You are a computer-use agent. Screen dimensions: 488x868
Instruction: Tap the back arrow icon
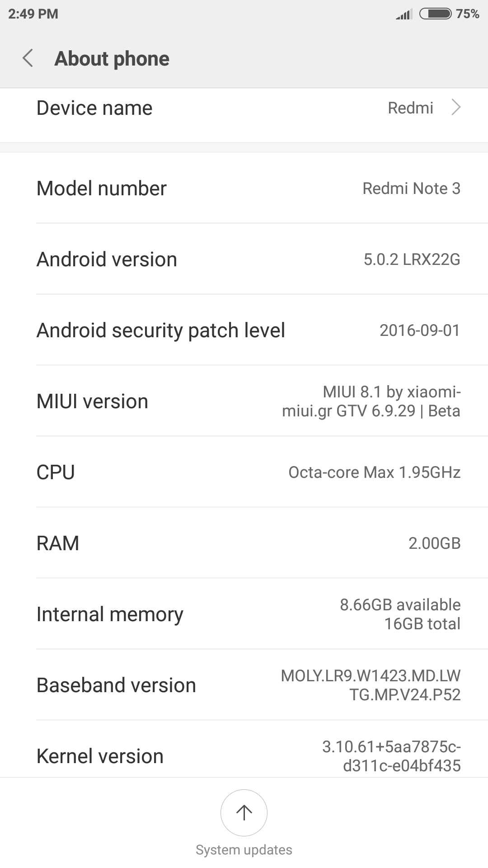tap(28, 58)
